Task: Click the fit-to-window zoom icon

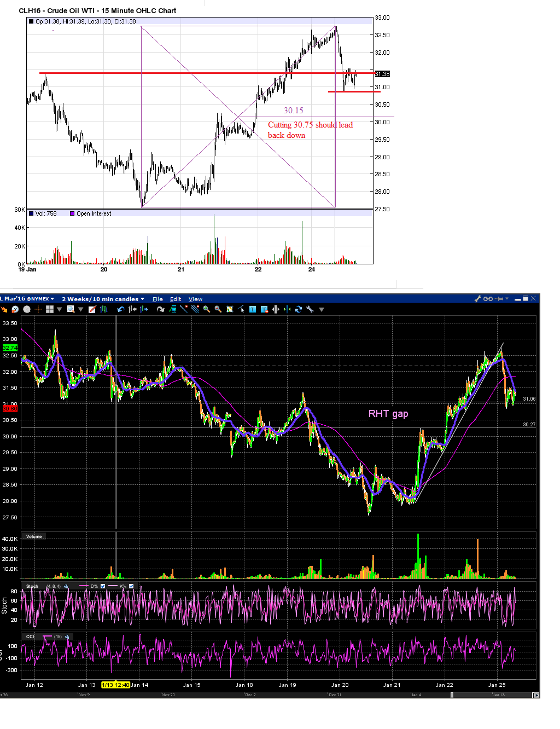Action: (x=230, y=309)
